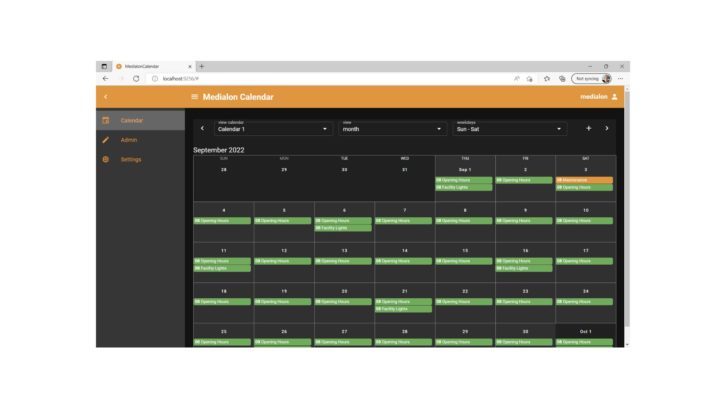The image size is (726, 408).
Task: Click the read aloud icon in address bar
Action: [x=517, y=79]
